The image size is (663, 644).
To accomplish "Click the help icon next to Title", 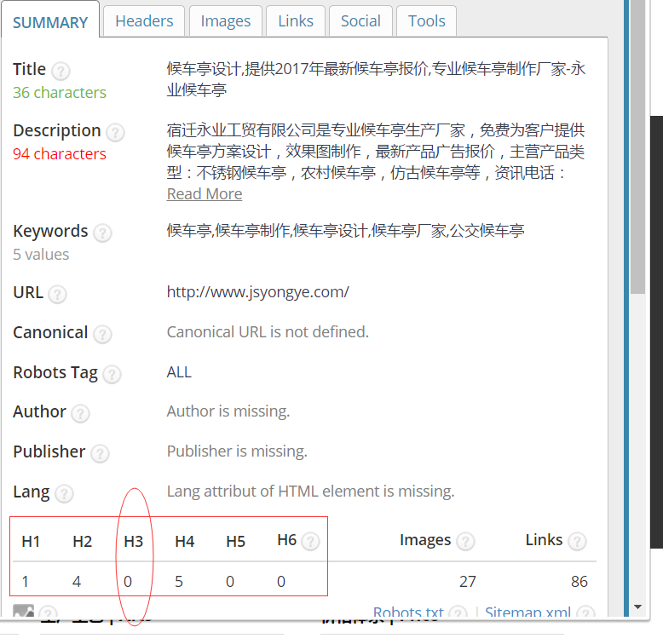I will [x=61, y=72].
